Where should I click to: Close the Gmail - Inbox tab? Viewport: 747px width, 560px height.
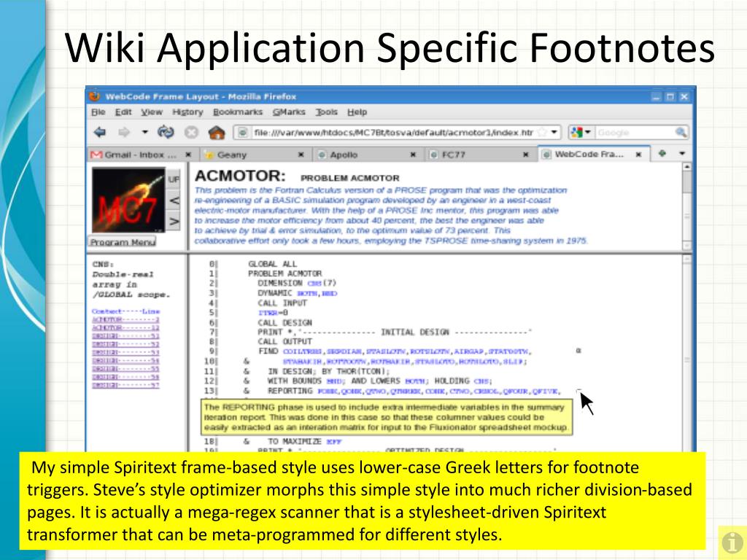[x=188, y=155]
